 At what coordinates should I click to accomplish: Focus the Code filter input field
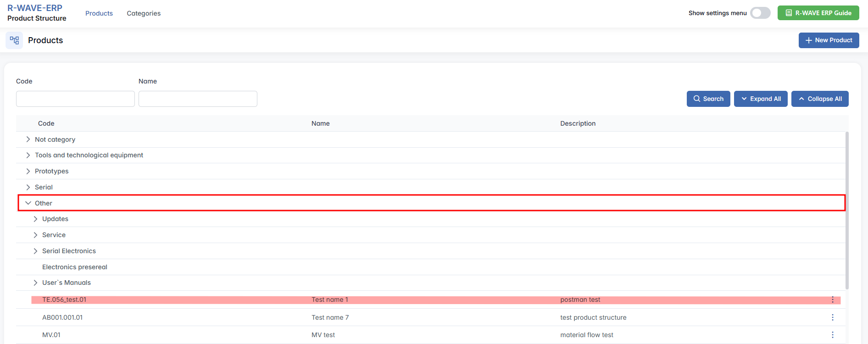pyautogui.click(x=75, y=99)
